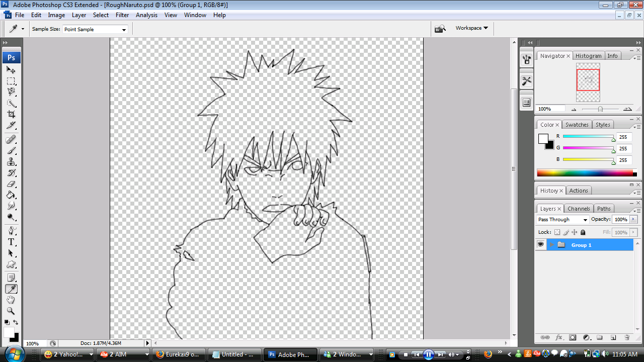Select the Pen tool
Image resolution: width=644 pixels, height=362 pixels.
pos(11,231)
